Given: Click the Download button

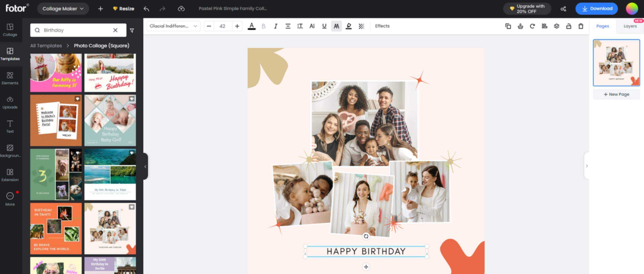Looking at the screenshot, I should [596, 9].
